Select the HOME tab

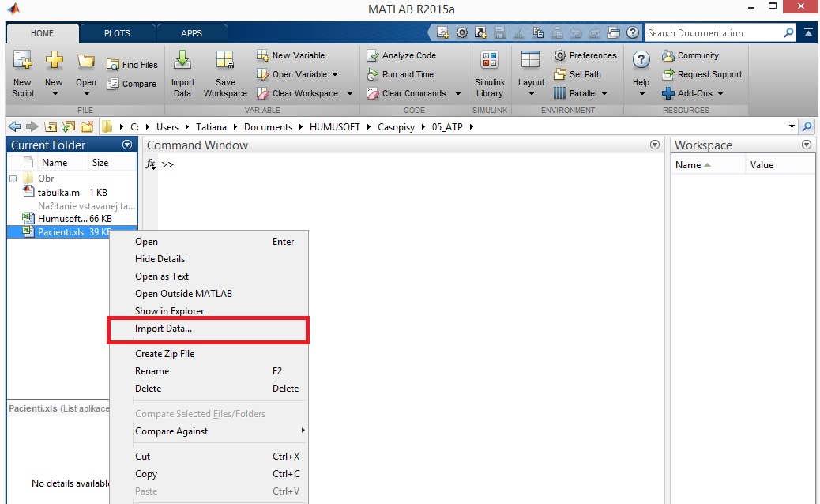tap(42, 33)
